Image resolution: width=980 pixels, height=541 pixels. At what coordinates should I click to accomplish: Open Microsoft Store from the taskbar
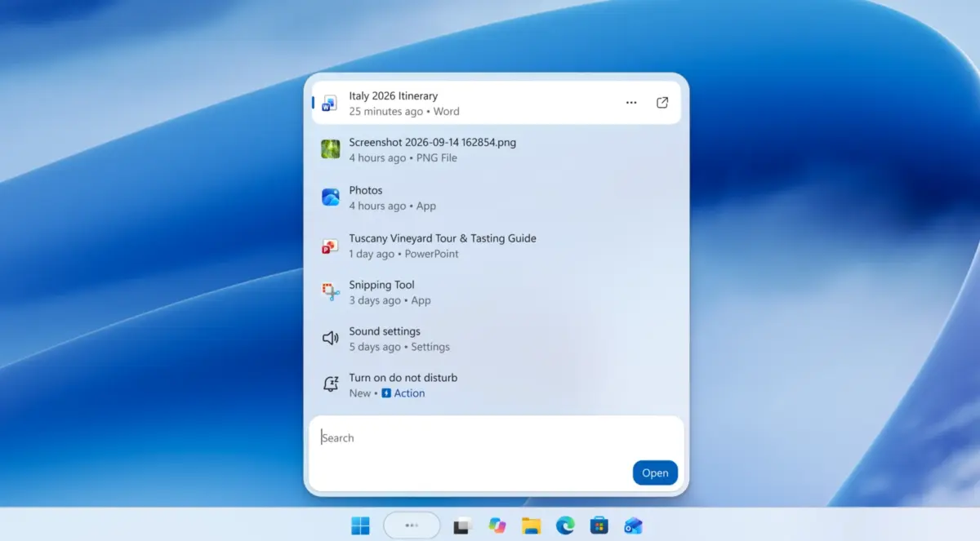pos(599,525)
